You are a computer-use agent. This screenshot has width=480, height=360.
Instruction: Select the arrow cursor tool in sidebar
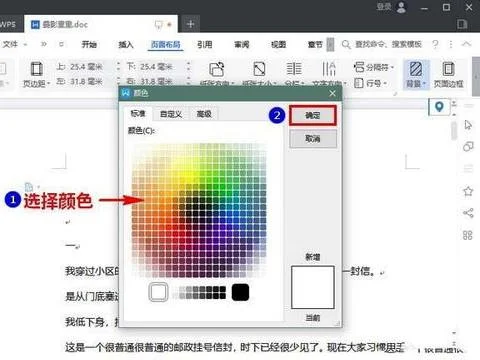468,125
